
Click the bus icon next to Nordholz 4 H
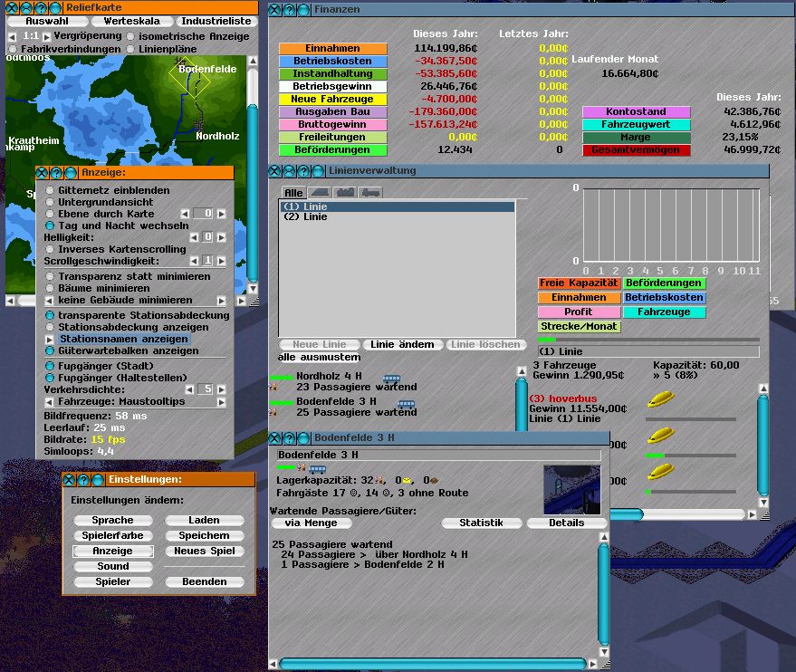tap(392, 379)
